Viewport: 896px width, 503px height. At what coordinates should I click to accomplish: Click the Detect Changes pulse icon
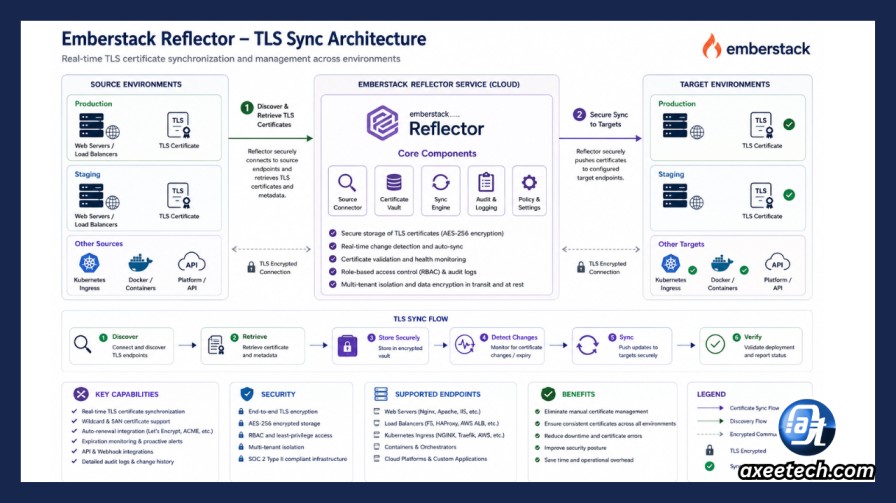465,345
